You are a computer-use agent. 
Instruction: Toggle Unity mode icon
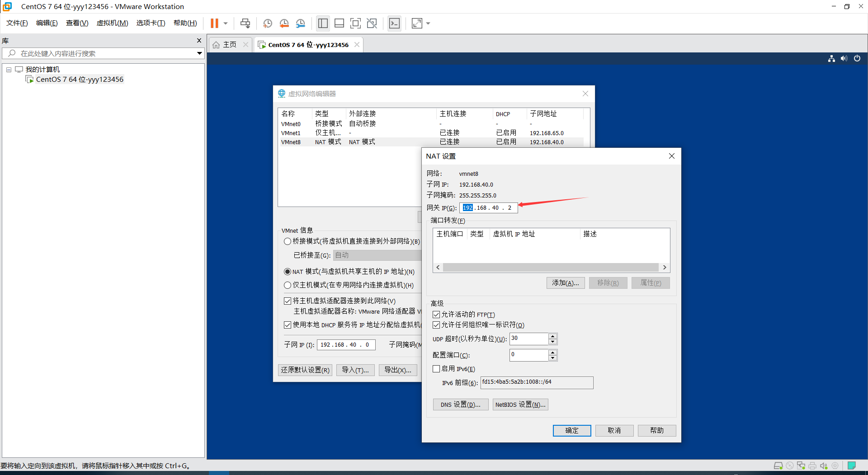pos(372,23)
